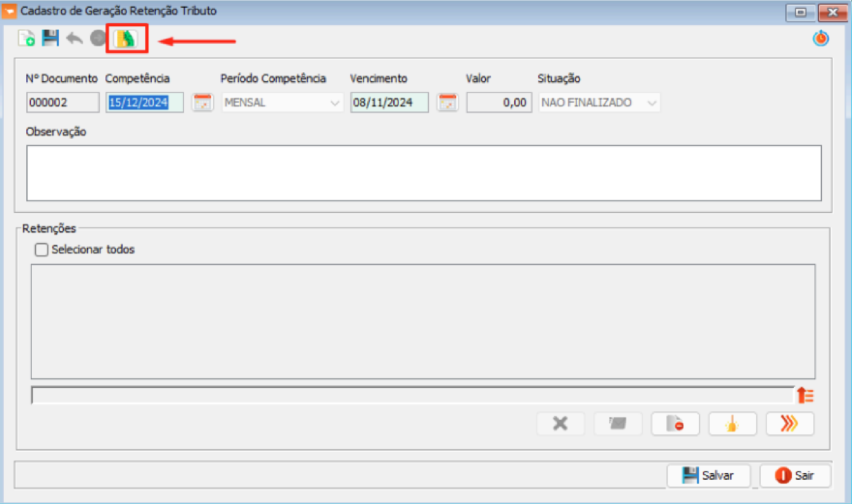Click the Vencimento date field

pyautogui.click(x=389, y=102)
